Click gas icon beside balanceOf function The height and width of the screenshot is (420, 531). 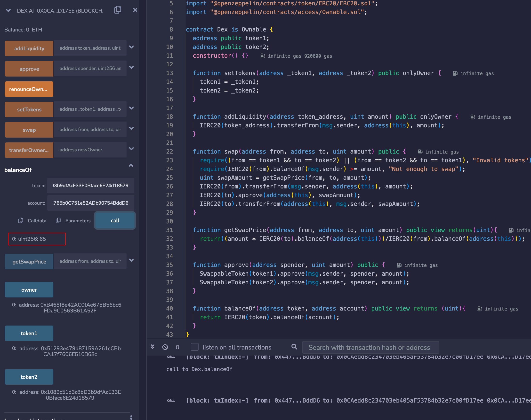pos(480,309)
